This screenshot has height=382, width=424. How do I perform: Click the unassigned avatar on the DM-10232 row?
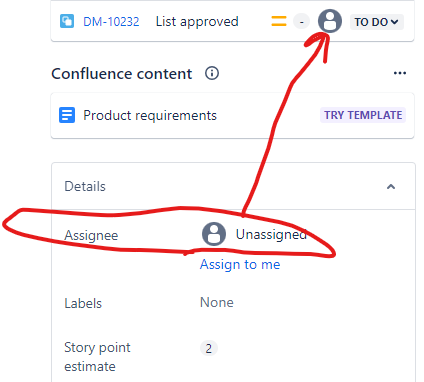(x=330, y=21)
